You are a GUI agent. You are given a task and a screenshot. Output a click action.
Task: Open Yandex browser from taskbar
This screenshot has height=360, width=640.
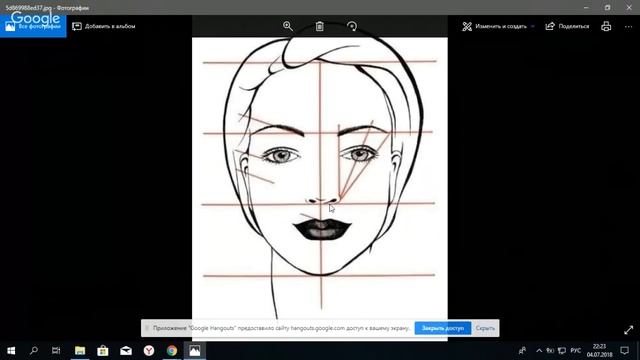[x=149, y=350]
